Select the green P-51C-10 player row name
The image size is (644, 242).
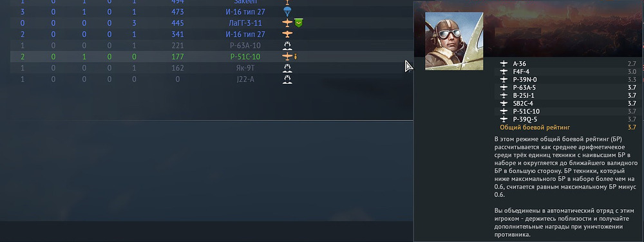pos(245,57)
